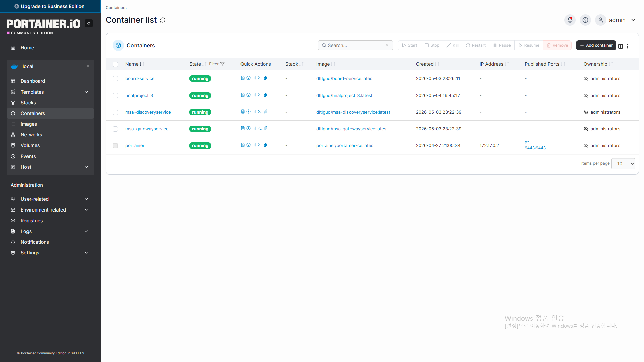Open Stacks in the sidebar

(x=50, y=103)
